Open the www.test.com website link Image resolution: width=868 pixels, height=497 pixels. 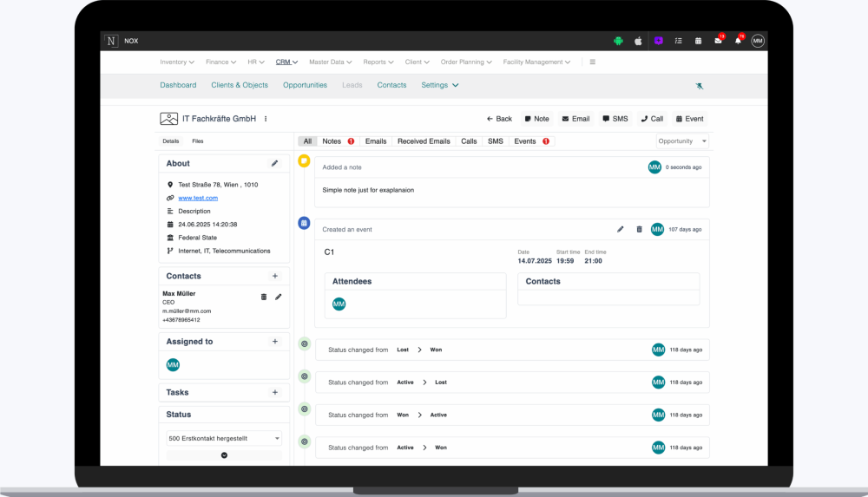click(198, 198)
